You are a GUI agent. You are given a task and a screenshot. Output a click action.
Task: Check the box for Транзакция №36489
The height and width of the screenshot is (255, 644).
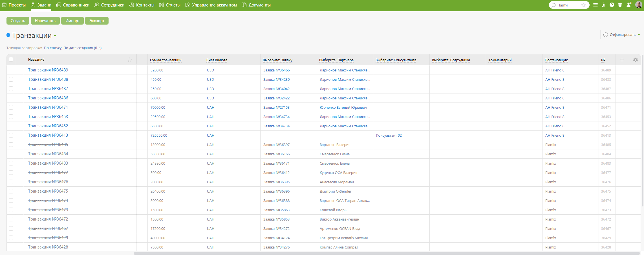click(11, 70)
